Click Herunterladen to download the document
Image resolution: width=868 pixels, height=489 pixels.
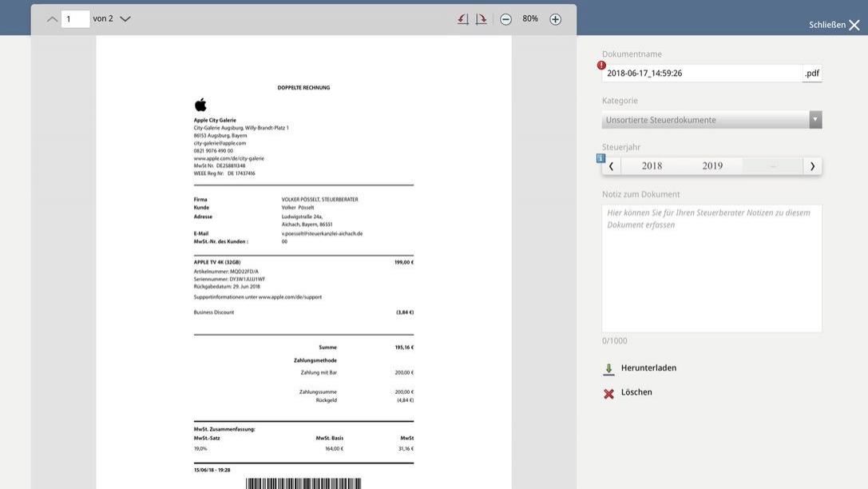648,368
